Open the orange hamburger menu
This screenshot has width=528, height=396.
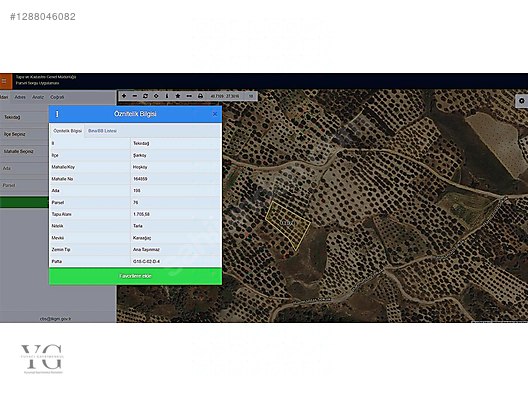click(x=5, y=81)
